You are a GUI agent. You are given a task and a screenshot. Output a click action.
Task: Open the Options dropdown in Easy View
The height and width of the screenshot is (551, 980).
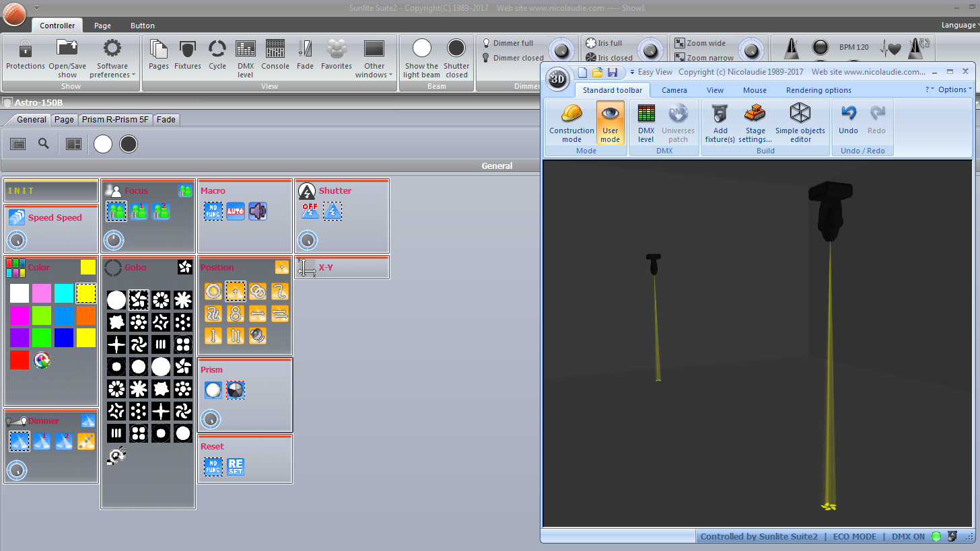click(955, 89)
